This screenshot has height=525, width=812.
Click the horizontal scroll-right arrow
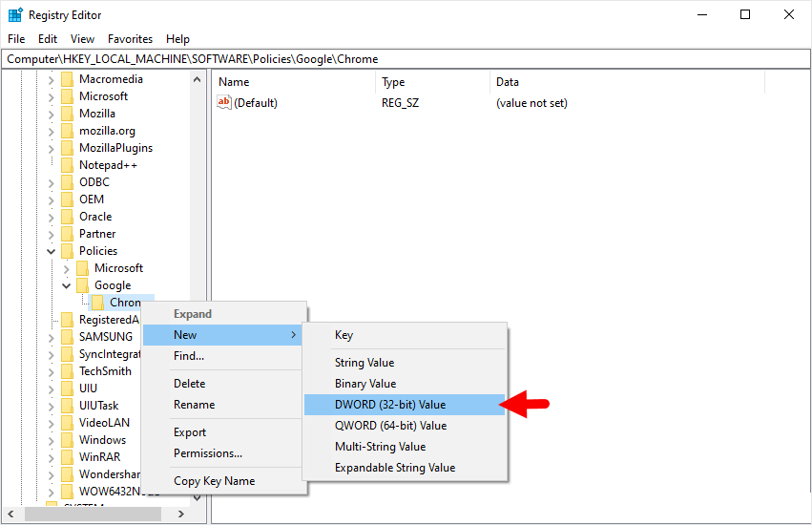pyautogui.click(x=180, y=514)
